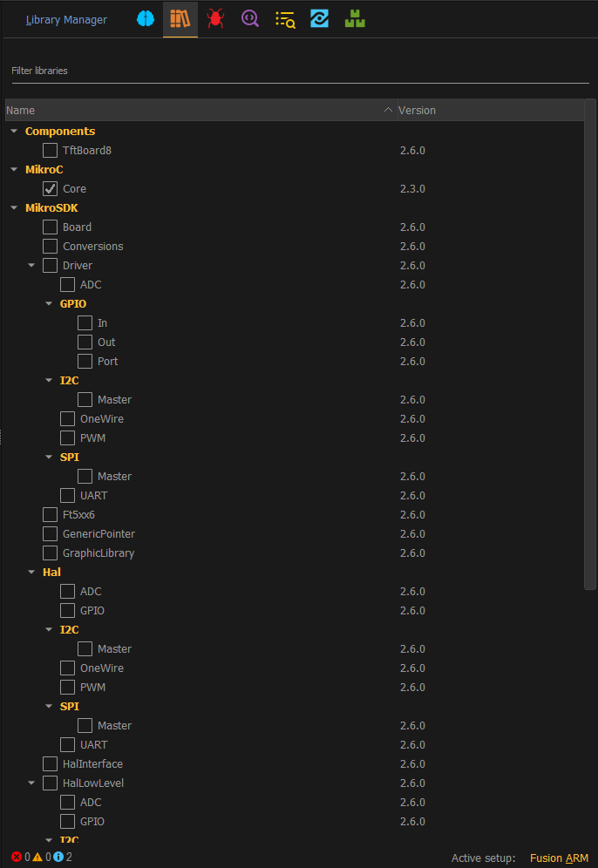Image resolution: width=598 pixels, height=868 pixels.
Task: Check the MikroSDK Board checkbox
Action: 50,227
